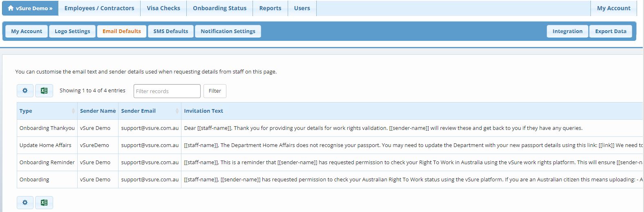Click the vSure Demo home icon

point(11,8)
